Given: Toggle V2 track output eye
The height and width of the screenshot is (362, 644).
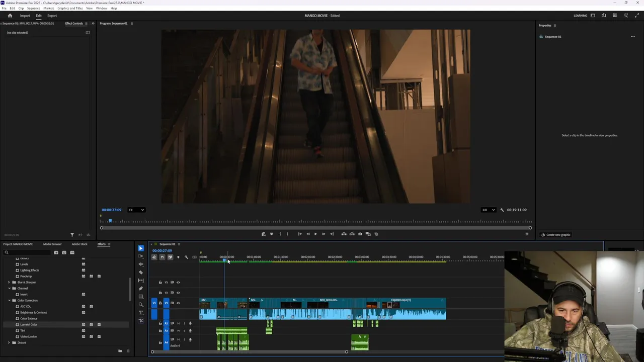Looking at the screenshot, I should 178,293.
